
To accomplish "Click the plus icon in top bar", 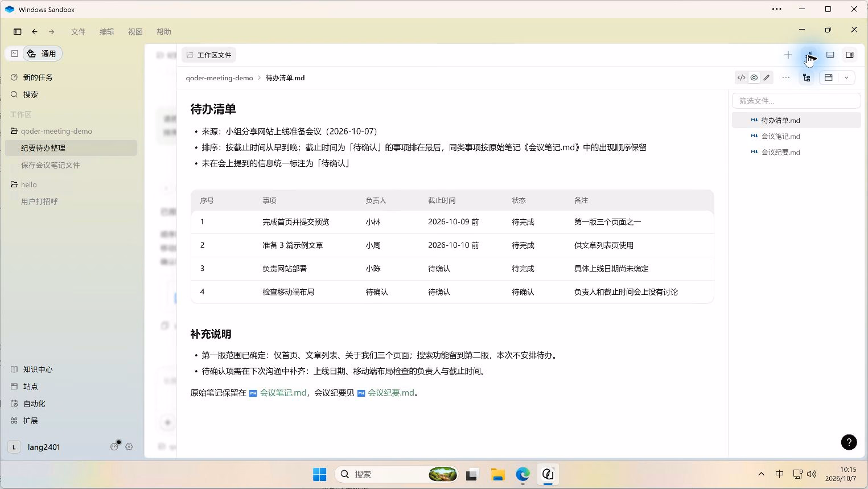I will click(788, 55).
